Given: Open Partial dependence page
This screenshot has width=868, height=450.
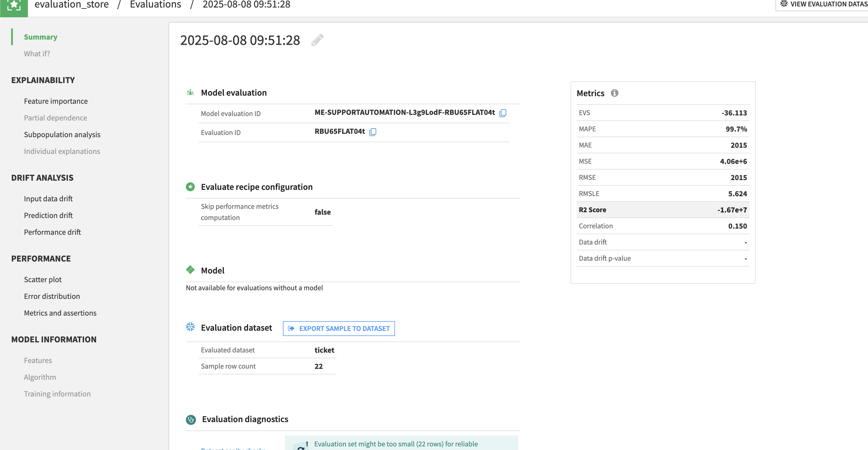Looking at the screenshot, I should point(55,118).
